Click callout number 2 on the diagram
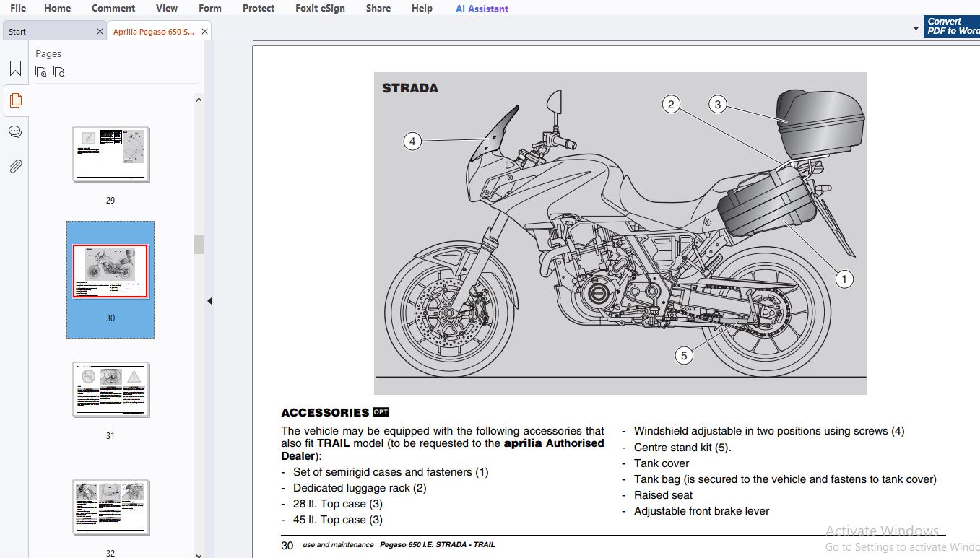 671,105
